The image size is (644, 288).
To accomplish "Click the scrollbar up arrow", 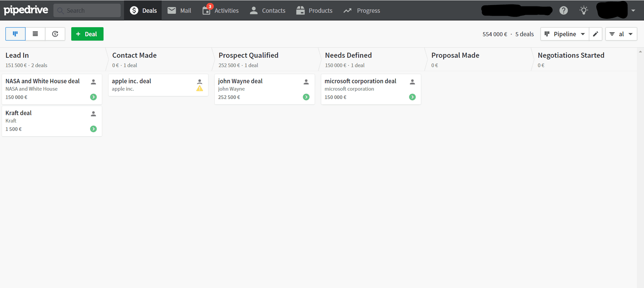I will [x=640, y=52].
